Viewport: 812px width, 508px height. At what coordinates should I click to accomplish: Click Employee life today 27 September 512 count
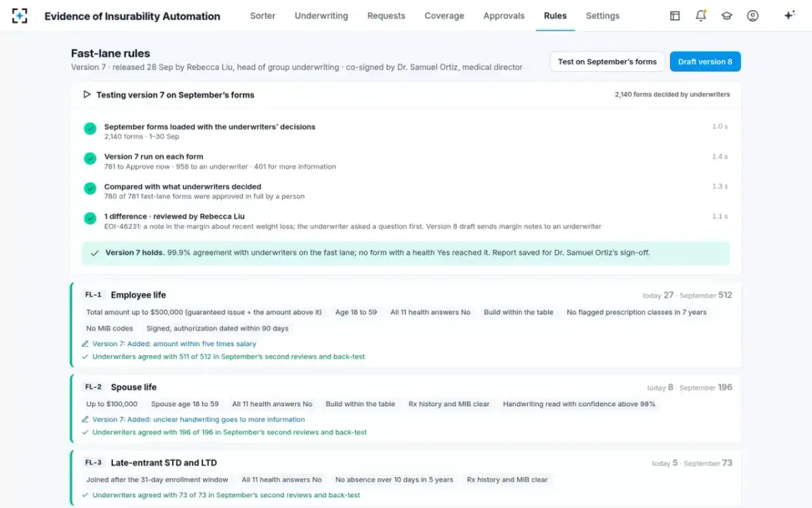tap(687, 295)
